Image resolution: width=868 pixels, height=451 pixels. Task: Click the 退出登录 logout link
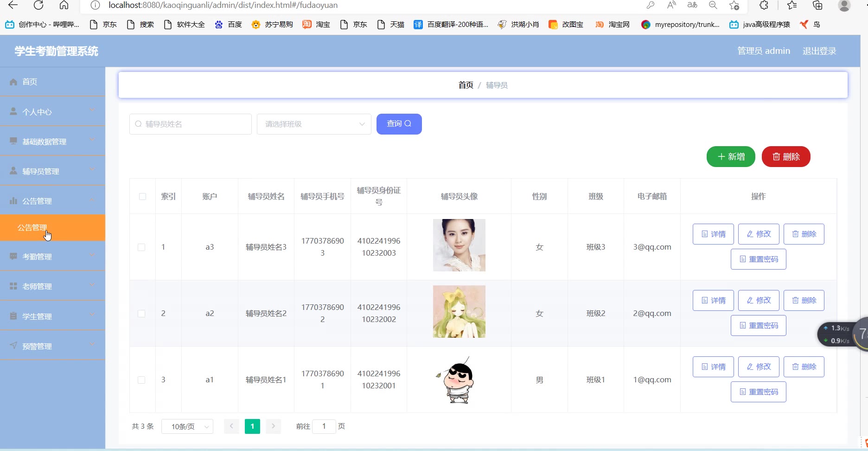click(x=819, y=51)
